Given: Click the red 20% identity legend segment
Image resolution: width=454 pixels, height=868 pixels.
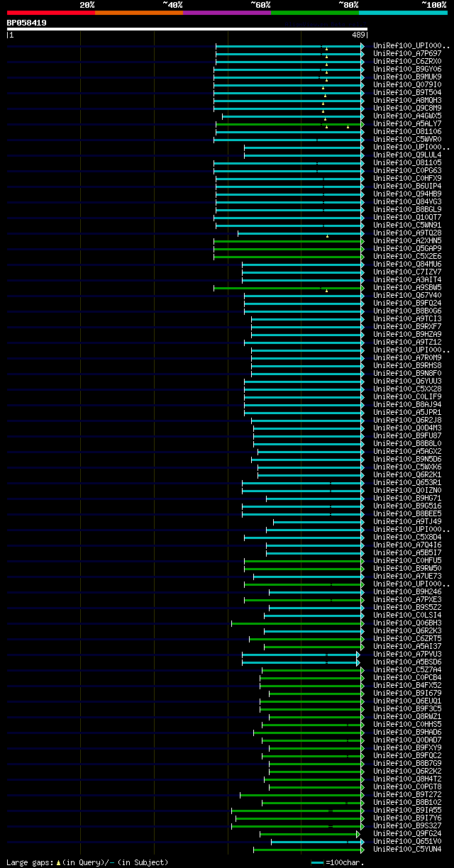Looking at the screenshot, I should click(x=51, y=13).
